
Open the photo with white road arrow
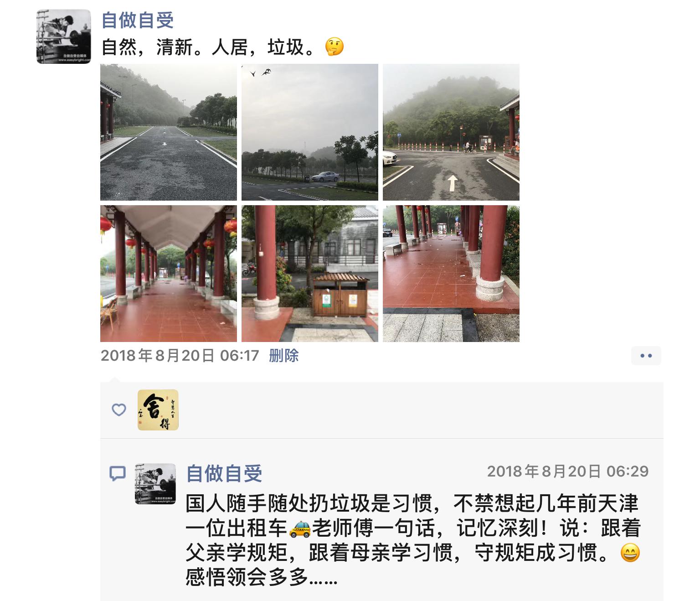tap(451, 132)
